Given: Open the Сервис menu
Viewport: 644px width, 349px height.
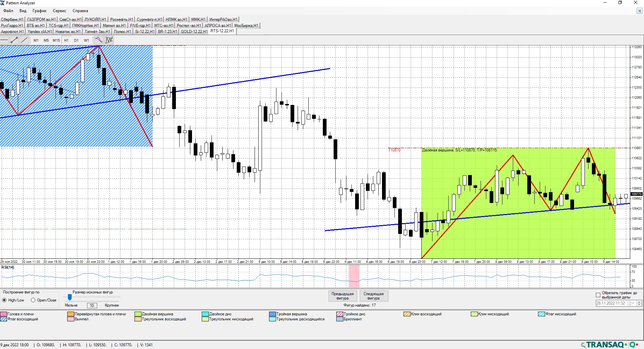Looking at the screenshot, I should pyautogui.click(x=60, y=11).
